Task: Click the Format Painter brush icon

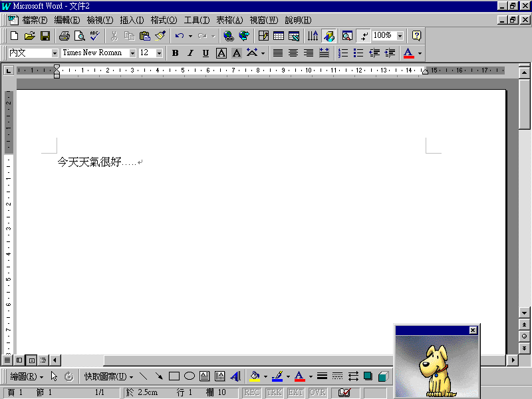Action: 160,36
